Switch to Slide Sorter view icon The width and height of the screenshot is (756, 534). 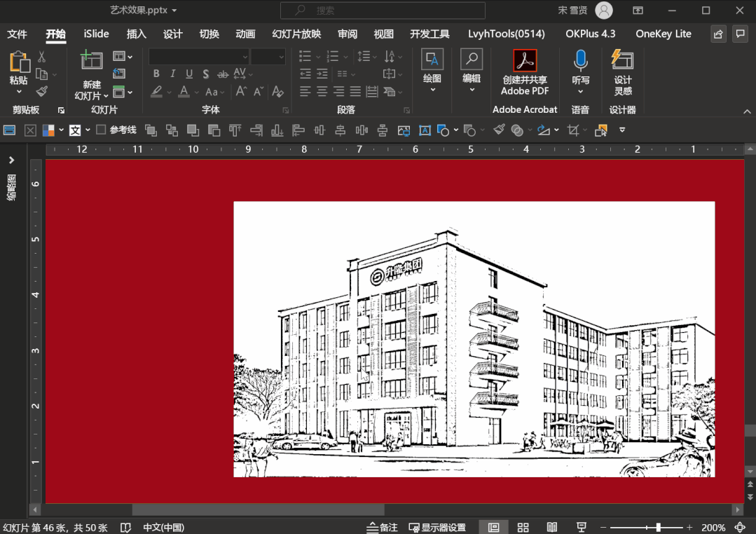tap(523, 527)
